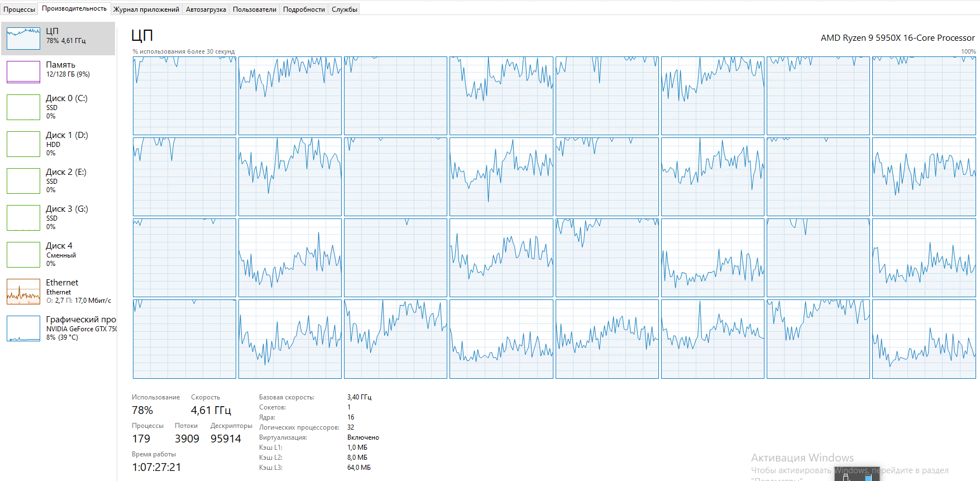Click the uptime value 1:07:27:21

(x=156, y=467)
